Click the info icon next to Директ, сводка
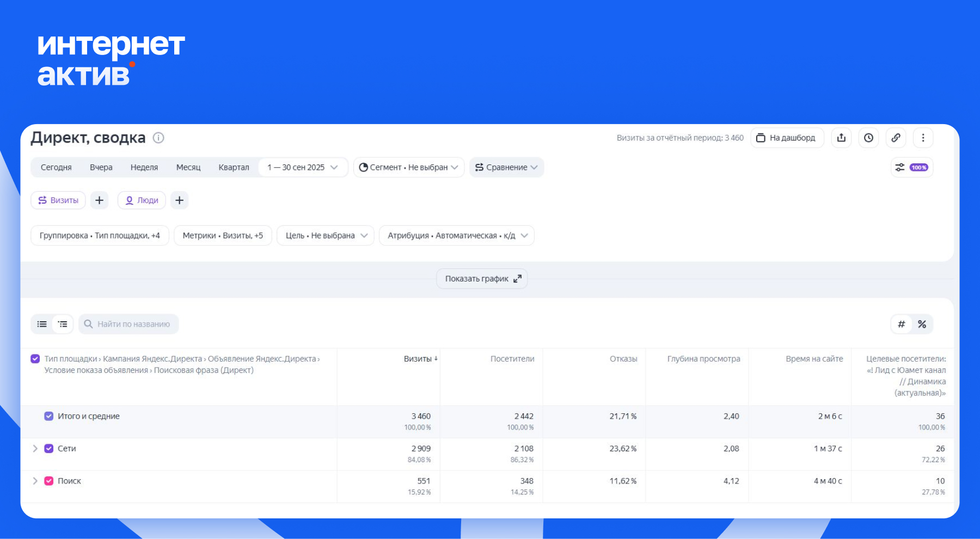 158,138
